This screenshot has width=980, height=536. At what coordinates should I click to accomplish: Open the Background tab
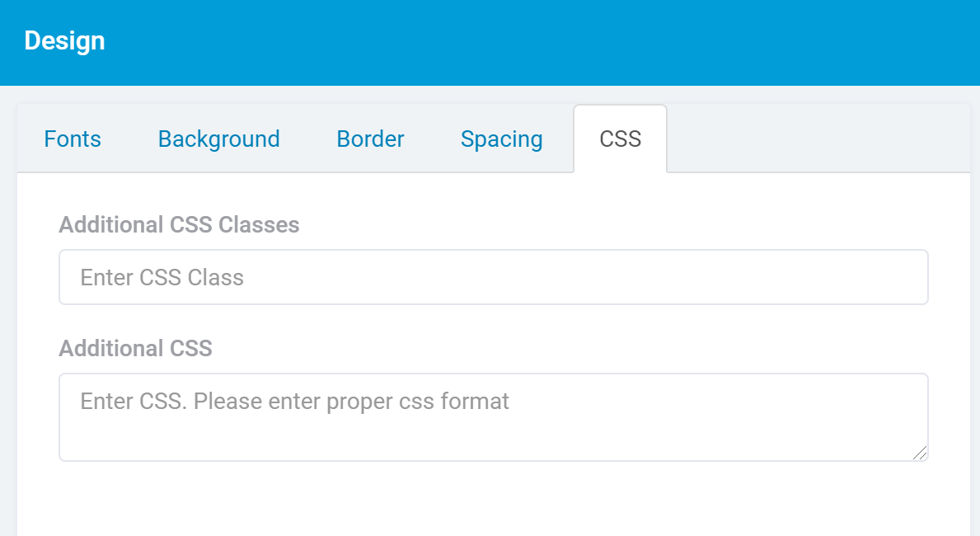point(218,139)
